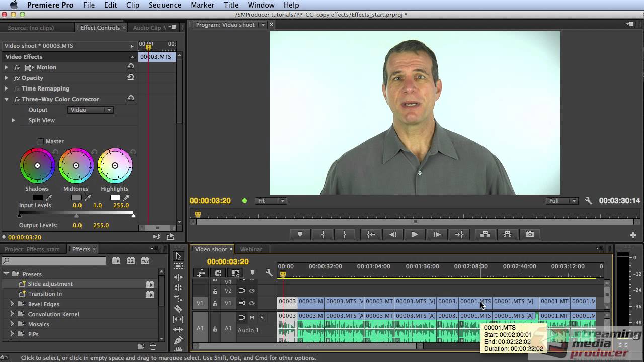Open timeline display settings wrench
The width and height of the screenshot is (644, 362).
coord(269,273)
